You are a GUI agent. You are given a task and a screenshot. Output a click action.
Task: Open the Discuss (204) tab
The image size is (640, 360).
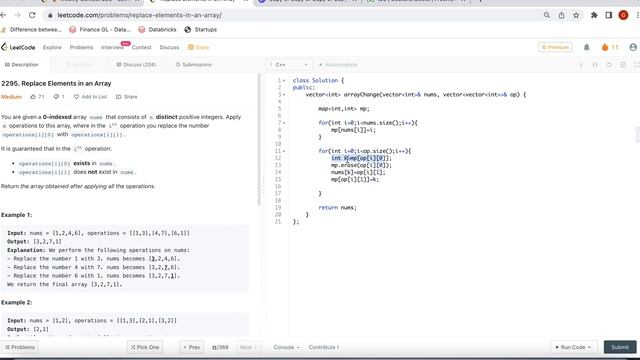click(136, 65)
